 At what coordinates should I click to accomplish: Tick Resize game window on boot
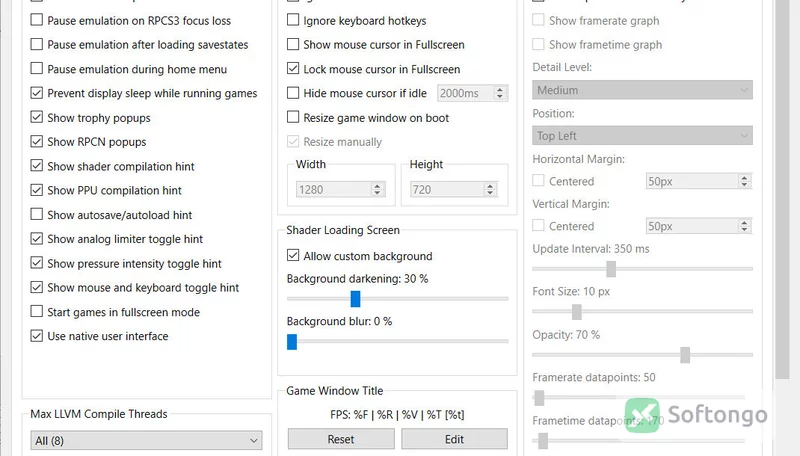[x=293, y=117]
